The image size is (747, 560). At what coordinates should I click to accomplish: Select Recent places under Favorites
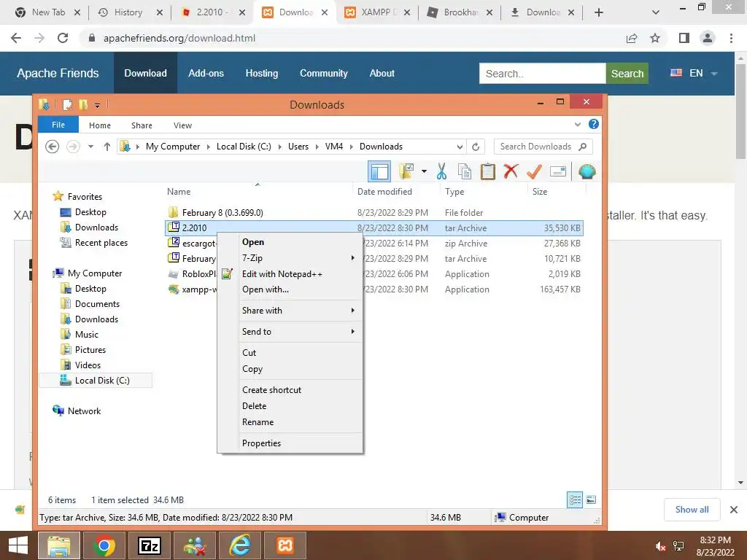click(101, 243)
